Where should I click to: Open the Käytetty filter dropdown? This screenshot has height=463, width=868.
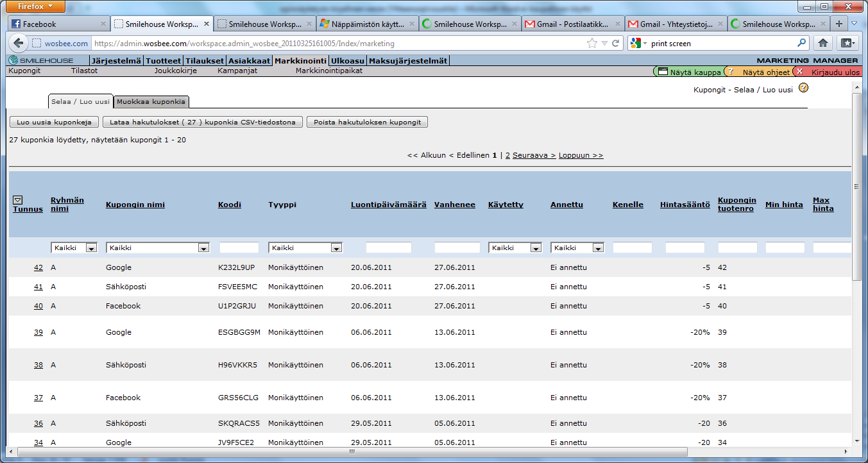(515, 248)
